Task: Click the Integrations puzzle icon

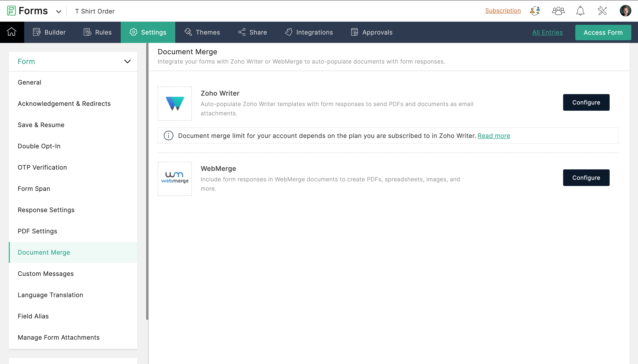Action: [289, 32]
